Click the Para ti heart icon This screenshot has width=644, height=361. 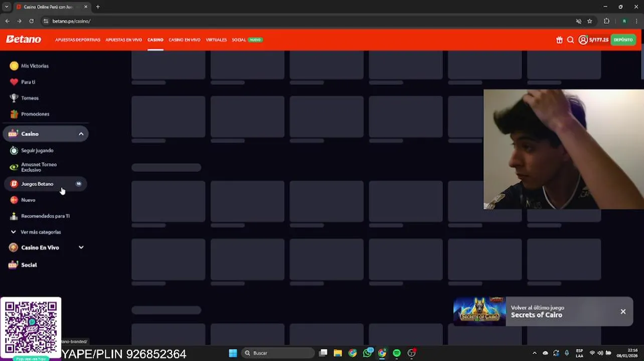click(14, 82)
